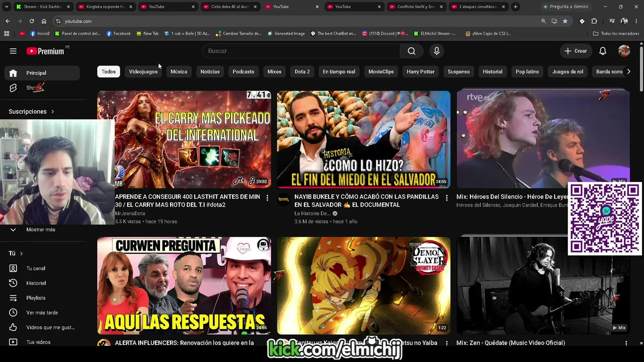This screenshot has height=362, width=644.
Task: Open the YouTube guide hamburger menu
Action: pos(13,51)
